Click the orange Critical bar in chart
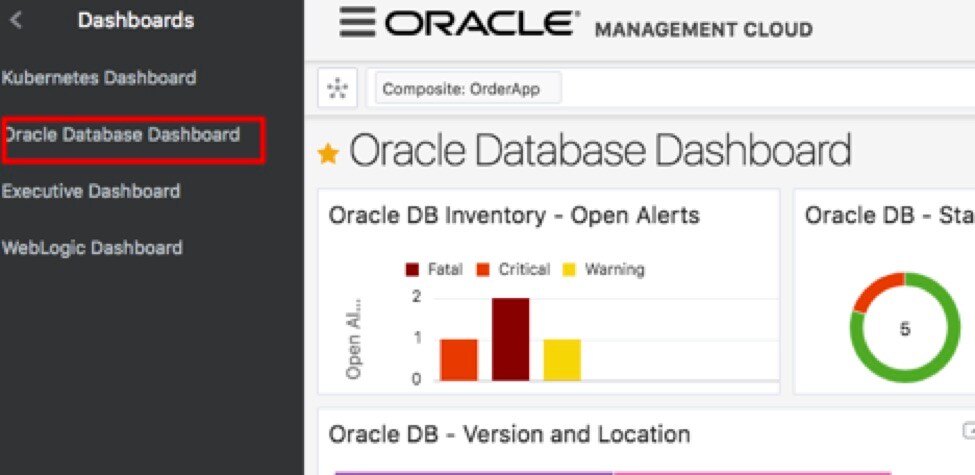The width and height of the screenshot is (975, 475). click(458, 359)
